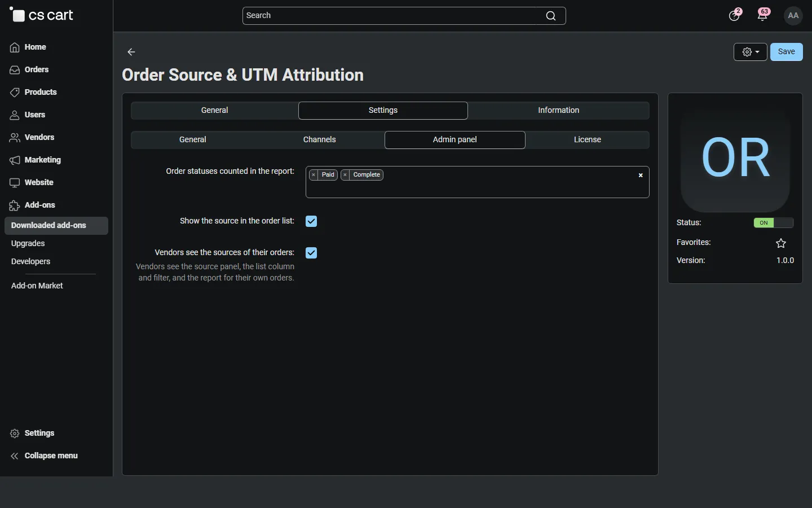Viewport: 812px width, 508px height.
Task: Go to Upgrades in the sidebar
Action: [28, 244]
